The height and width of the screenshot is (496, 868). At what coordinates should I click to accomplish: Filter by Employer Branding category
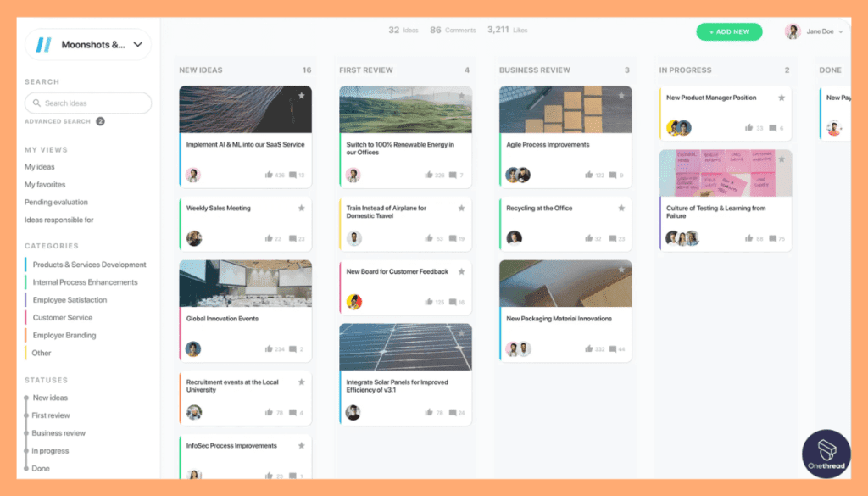[64, 336]
